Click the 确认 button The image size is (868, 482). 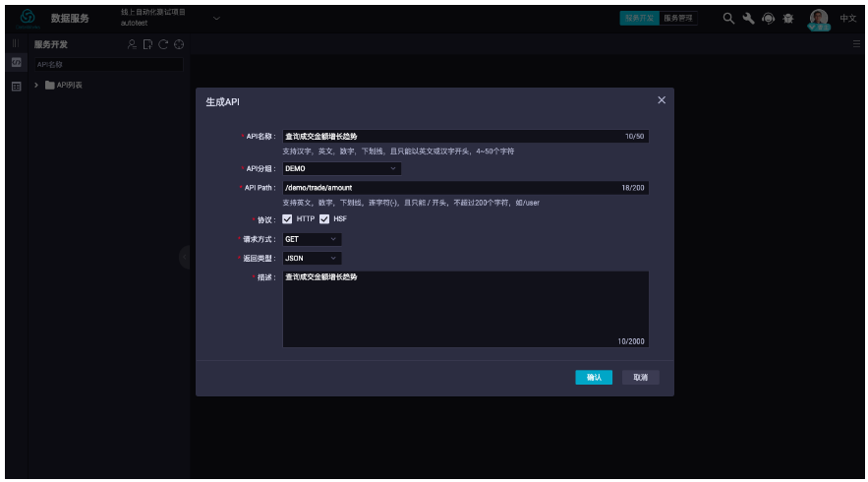coord(594,378)
